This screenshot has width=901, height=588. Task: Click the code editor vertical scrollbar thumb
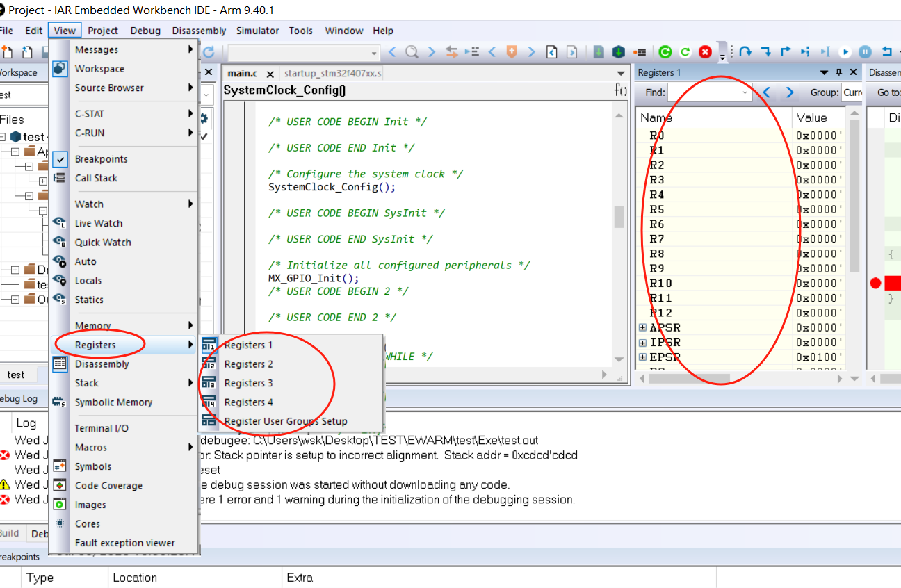tap(619, 217)
